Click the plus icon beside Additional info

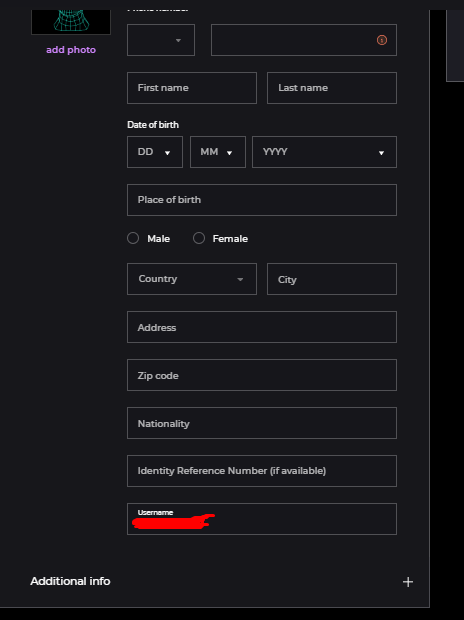point(408,582)
